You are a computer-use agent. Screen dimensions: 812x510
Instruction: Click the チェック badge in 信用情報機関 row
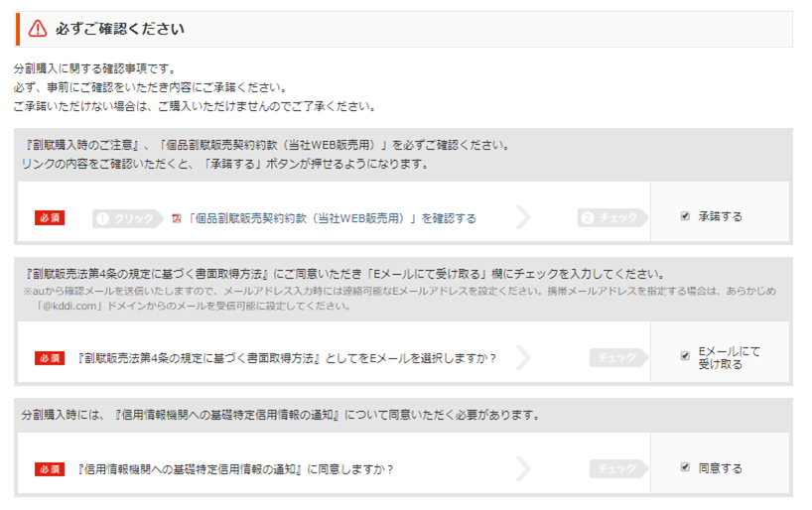pos(618,468)
